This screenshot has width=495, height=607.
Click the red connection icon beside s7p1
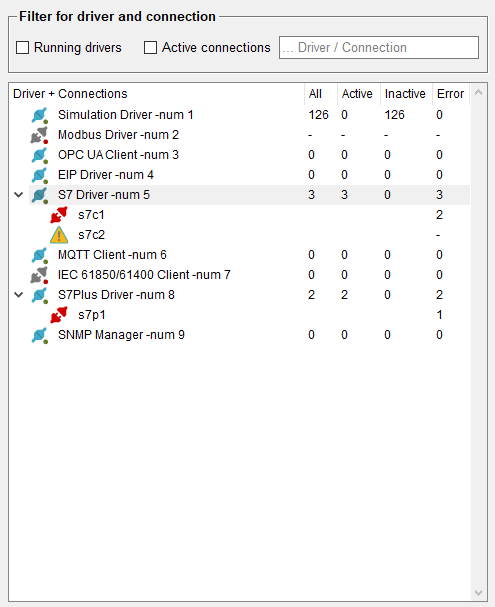[59, 315]
